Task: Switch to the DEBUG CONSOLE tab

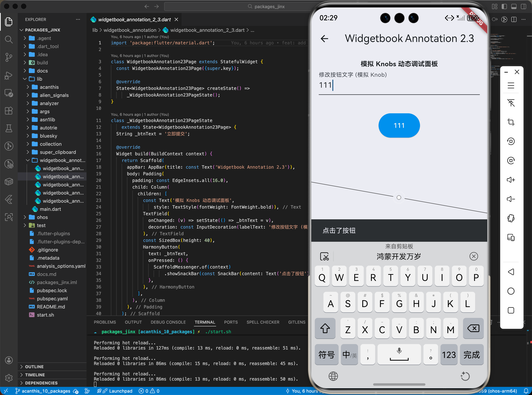Action: click(168, 322)
